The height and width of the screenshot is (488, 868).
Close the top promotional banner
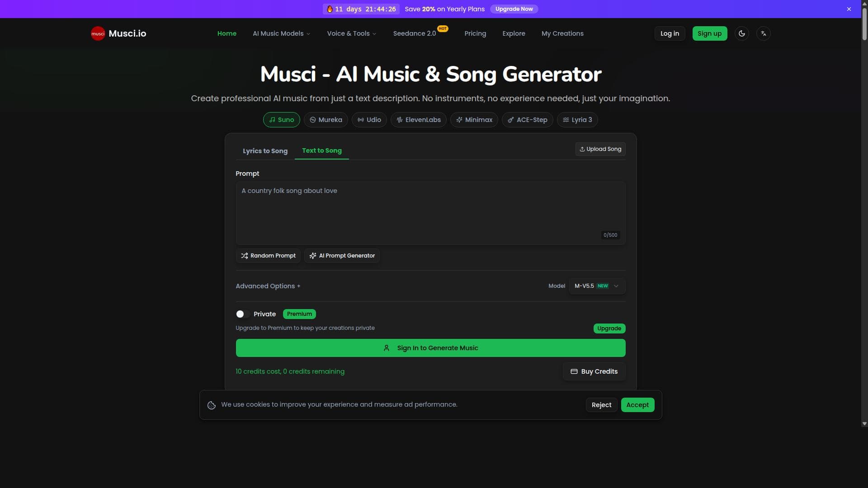point(849,9)
